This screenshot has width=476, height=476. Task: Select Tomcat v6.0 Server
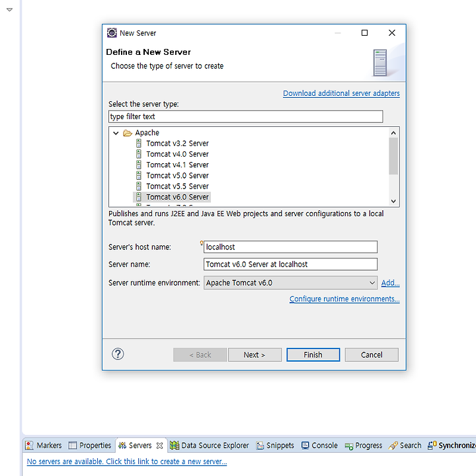[x=177, y=197]
